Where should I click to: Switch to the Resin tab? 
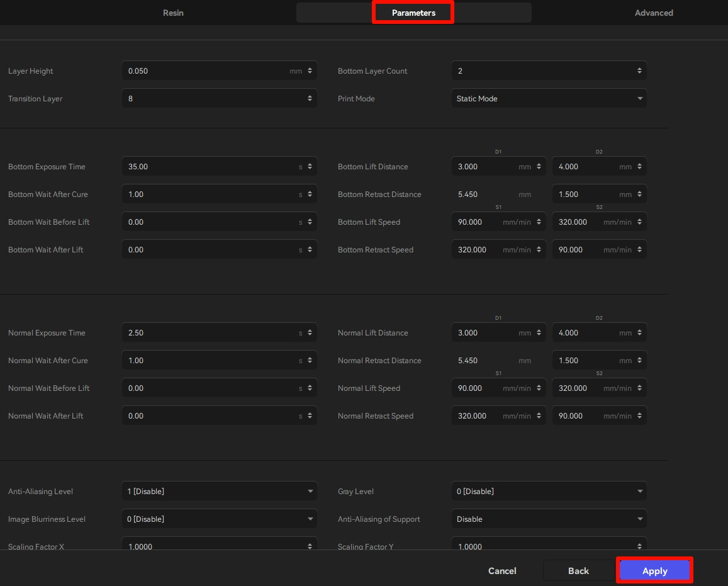[x=173, y=13]
